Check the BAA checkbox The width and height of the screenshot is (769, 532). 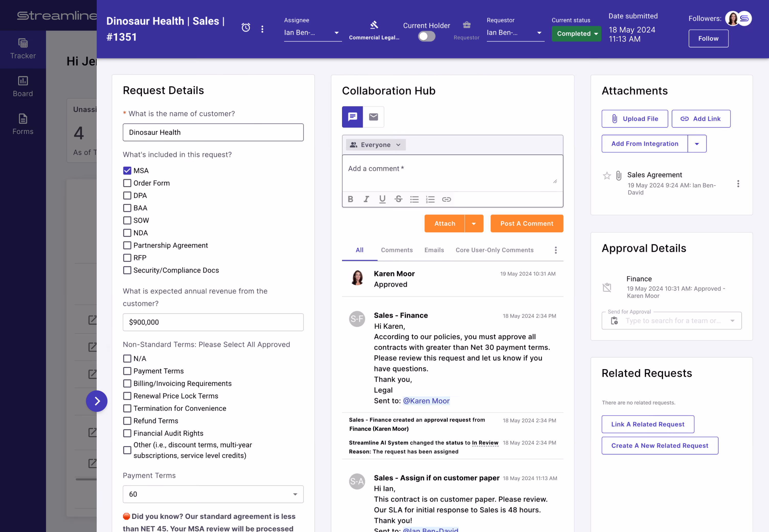pos(127,208)
